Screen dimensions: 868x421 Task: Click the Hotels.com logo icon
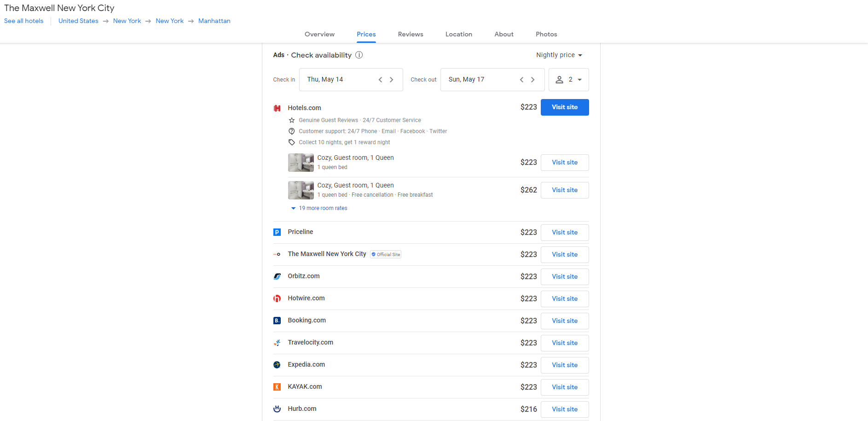pos(277,108)
